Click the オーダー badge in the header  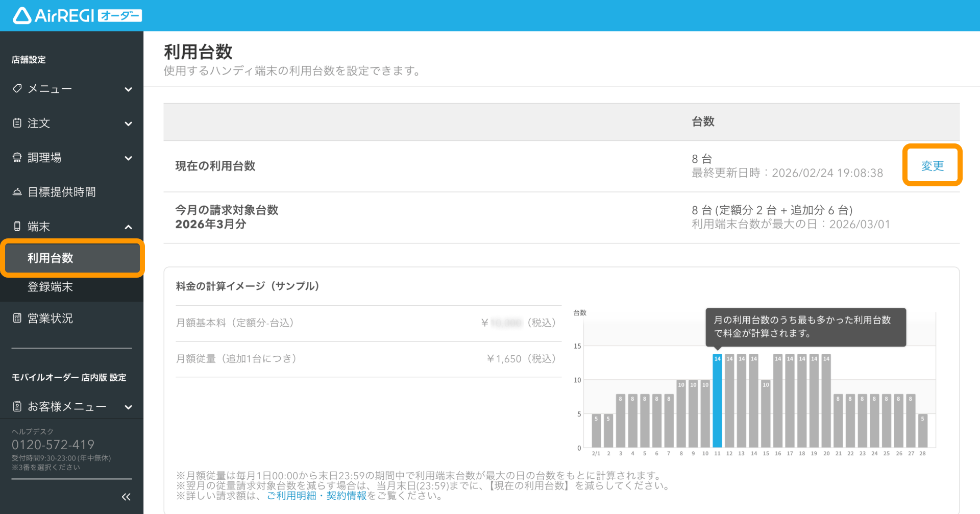pyautogui.click(x=120, y=16)
